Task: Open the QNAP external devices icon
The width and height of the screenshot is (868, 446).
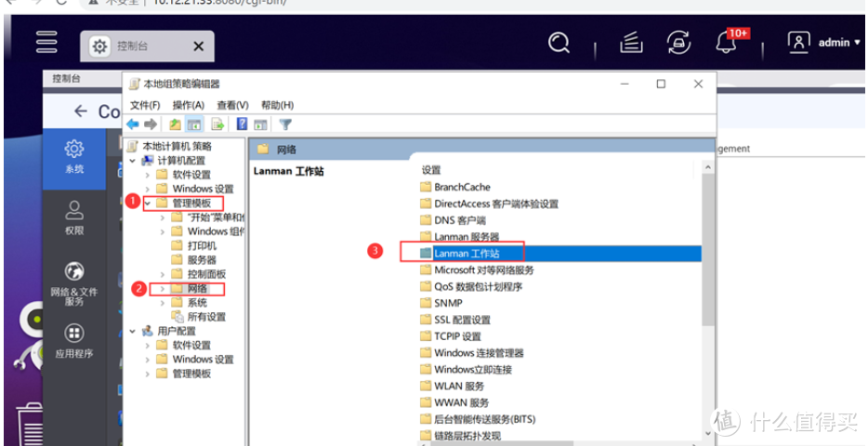Action: (678, 42)
